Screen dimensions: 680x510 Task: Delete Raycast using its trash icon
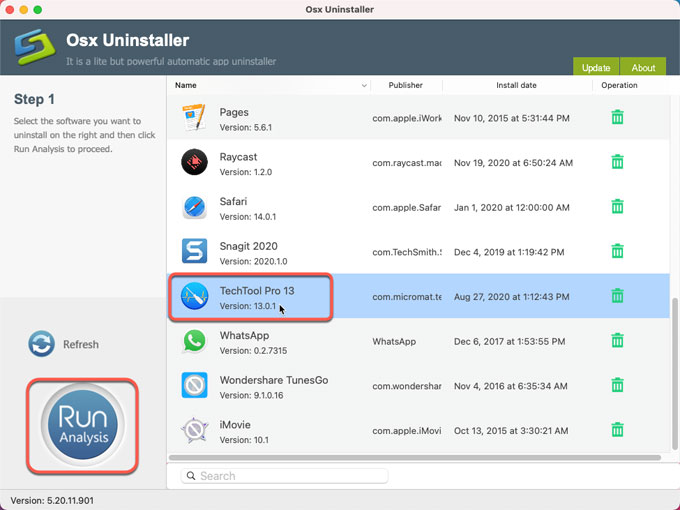[x=617, y=162]
